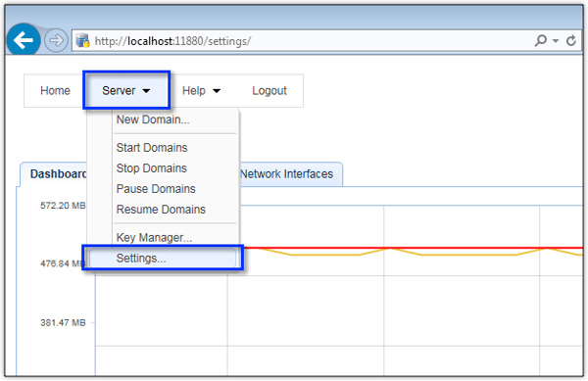
Task: Click the site icon in address bar
Action: click(82, 40)
